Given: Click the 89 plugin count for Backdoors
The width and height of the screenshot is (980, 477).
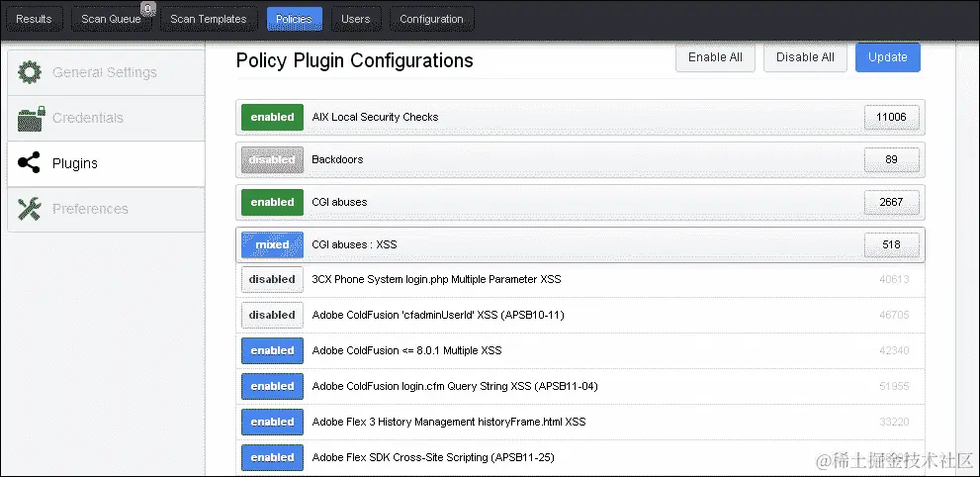Looking at the screenshot, I should click(x=891, y=159).
